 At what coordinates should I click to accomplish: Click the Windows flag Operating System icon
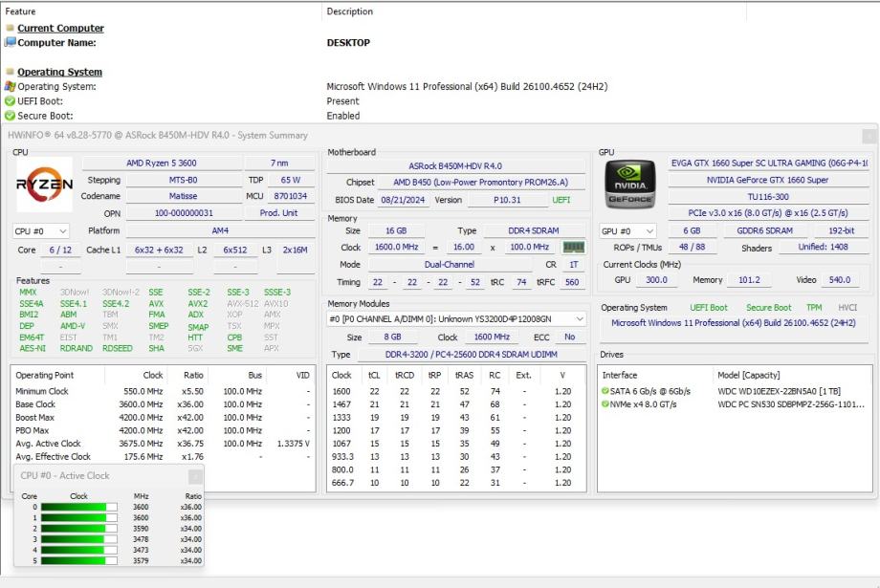click(11, 86)
